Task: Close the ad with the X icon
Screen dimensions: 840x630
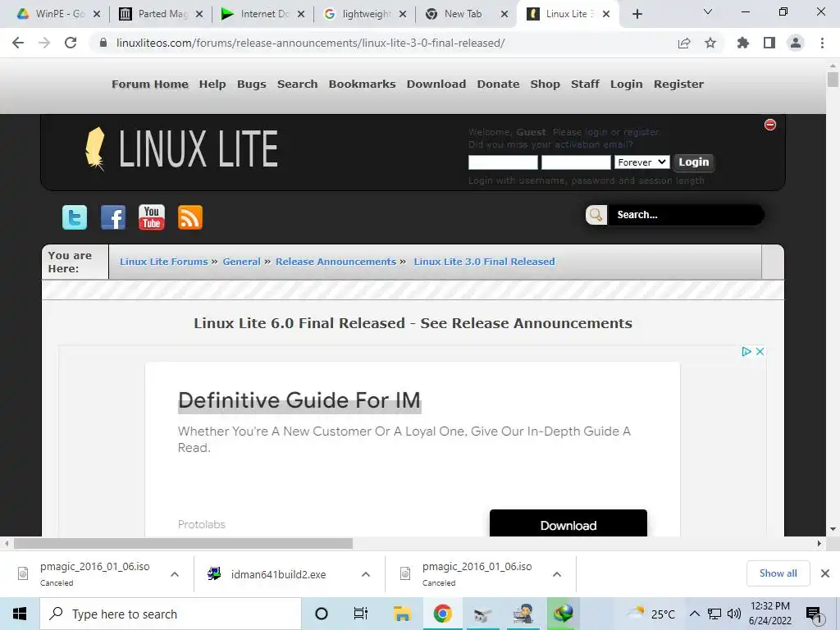Action: click(760, 351)
